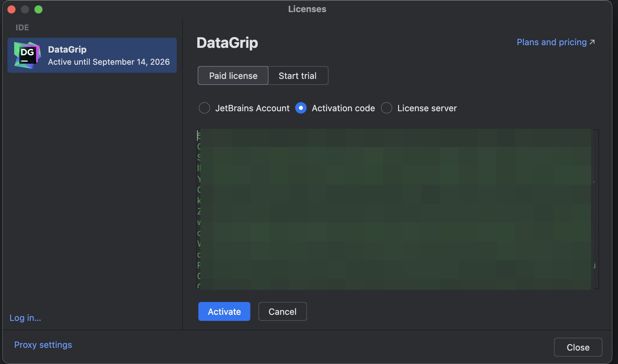The height and width of the screenshot is (364, 618).
Task: Click the DataGrip heading text
Action: (227, 43)
